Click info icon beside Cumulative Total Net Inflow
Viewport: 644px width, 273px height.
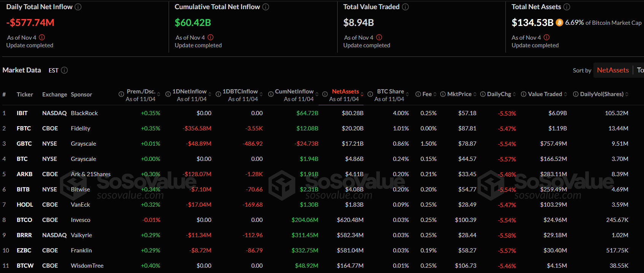pos(266,7)
